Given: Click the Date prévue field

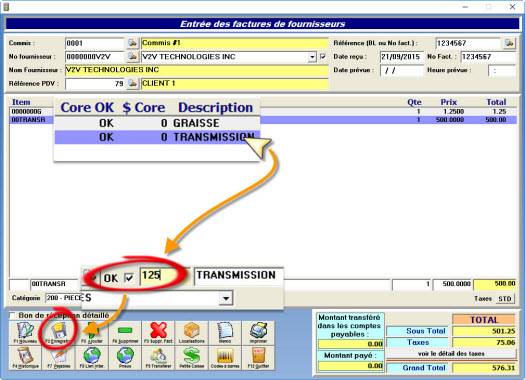Looking at the screenshot, I should pyautogui.click(x=402, y=70).
